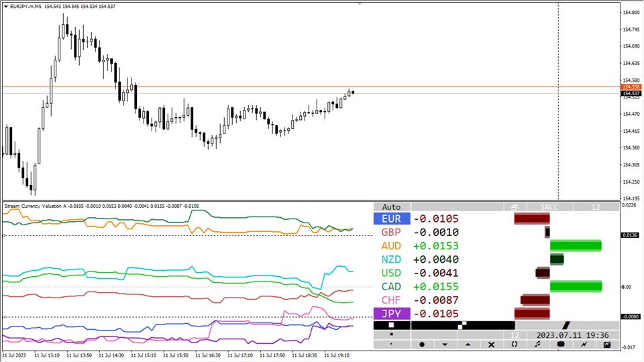This screenshot has height=362, width=644.
Task: Click the red EUR strength bar
Action: (532, 219)
